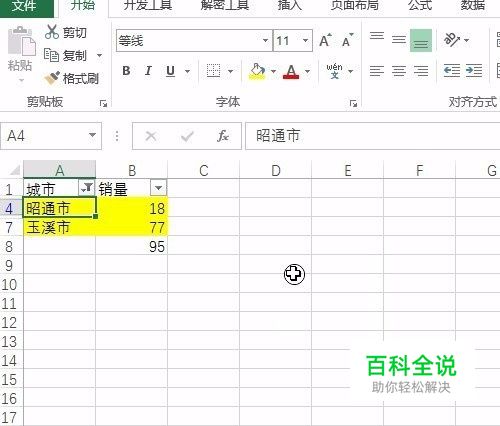Toggle Underline formatting
Image resolution: width=500 pixels, height=426 pixels.
coord(170,71)
